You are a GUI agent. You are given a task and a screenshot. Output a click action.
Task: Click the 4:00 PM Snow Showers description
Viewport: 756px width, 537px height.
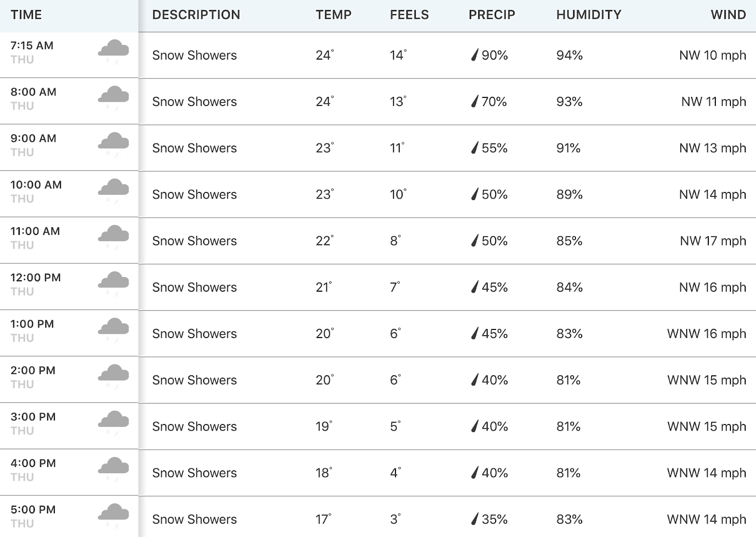click(x=194, y=473)
